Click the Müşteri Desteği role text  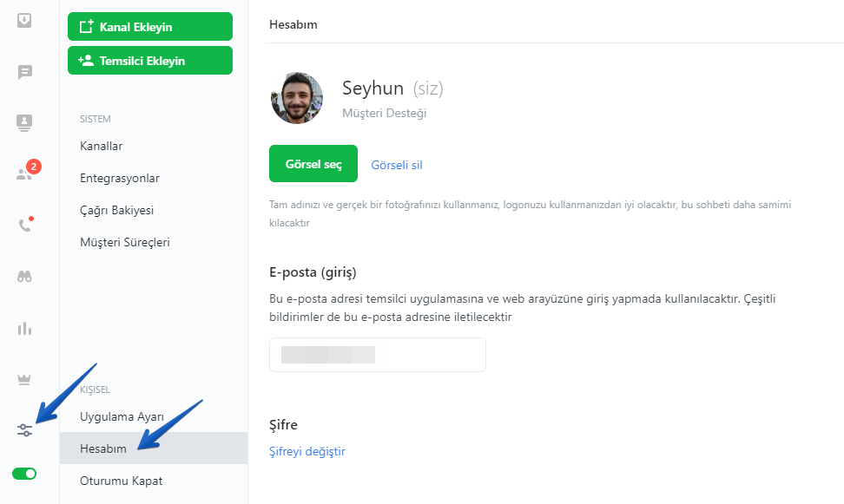385,113
